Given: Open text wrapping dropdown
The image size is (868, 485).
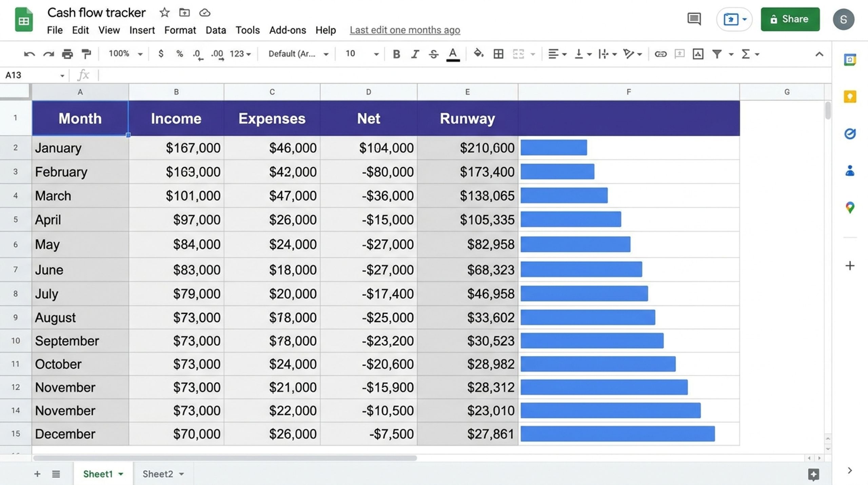Looking at the screenshot, I should [607, 54].
